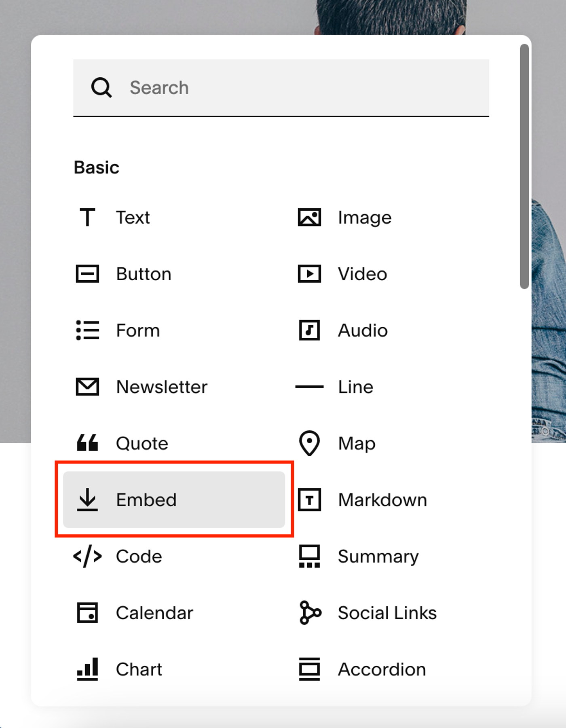Viewport: 566px width, 728px height.
Task: Click the Audio music note icon
Action: (x=309, y=330)
